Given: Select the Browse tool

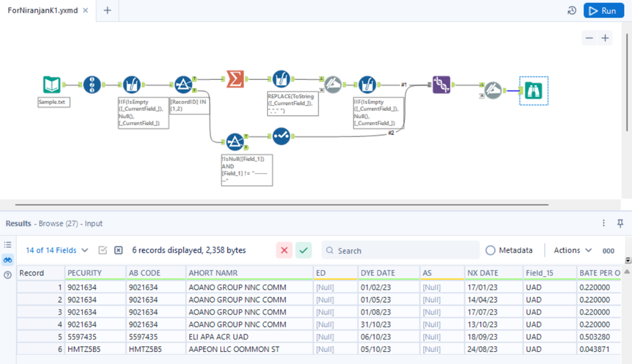Looking at the screenshot, I should [533, 90].
